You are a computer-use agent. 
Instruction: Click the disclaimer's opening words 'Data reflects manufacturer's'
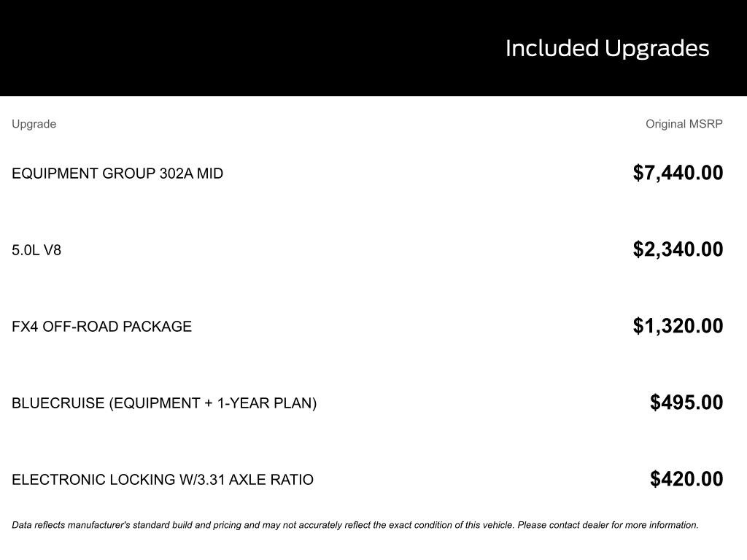tap(71, 525)
